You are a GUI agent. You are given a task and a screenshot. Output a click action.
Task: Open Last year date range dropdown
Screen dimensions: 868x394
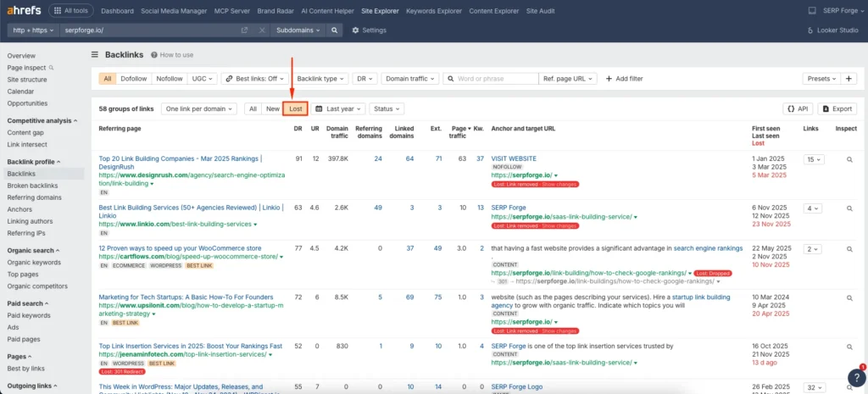(338, 109)
